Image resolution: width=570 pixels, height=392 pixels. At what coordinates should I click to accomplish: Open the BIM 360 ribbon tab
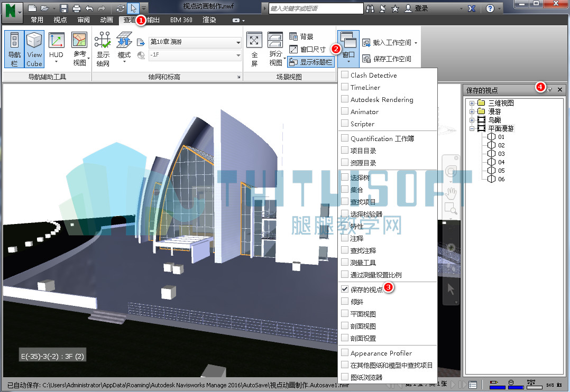(x=181, y=20)
